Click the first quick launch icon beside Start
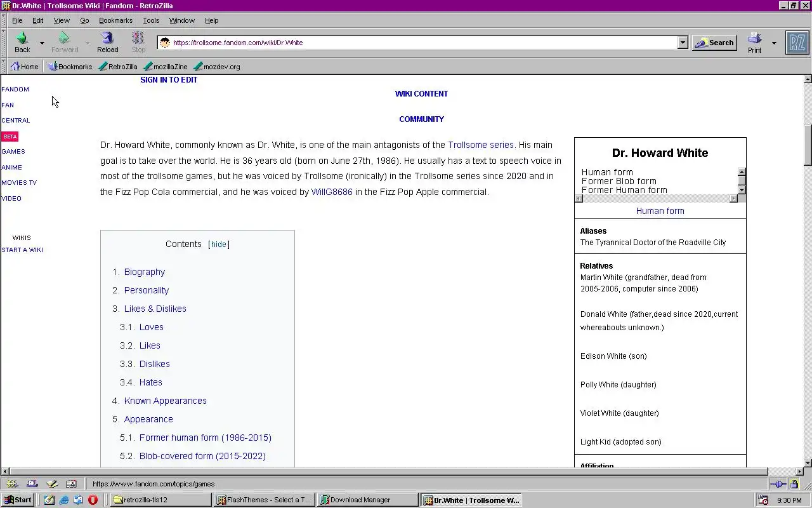812x508 pixels. 49,500
